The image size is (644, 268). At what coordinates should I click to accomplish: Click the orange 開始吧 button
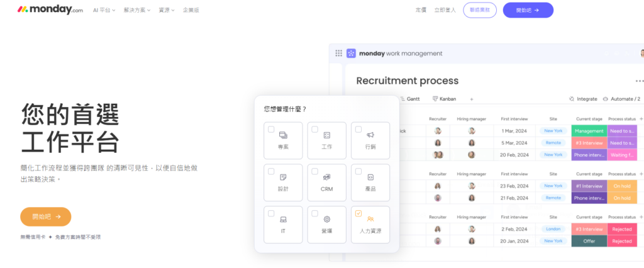tap(45, 216)
